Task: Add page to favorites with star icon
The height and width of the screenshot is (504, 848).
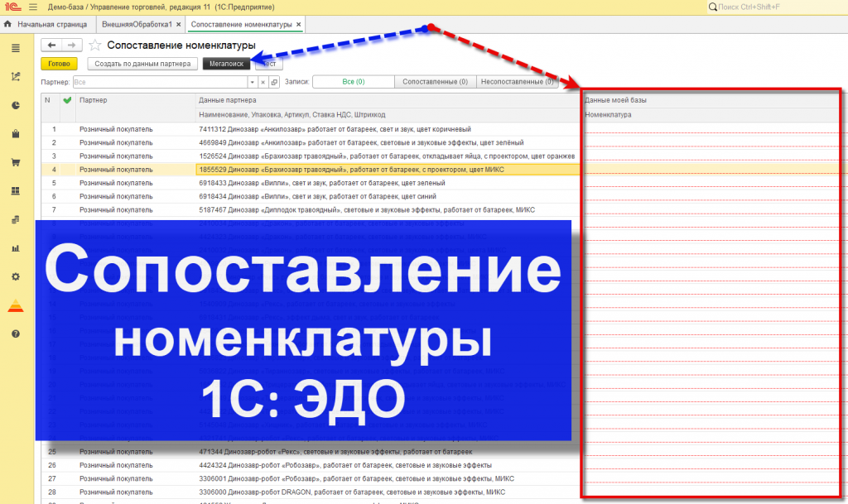Action: click(94, 46)
